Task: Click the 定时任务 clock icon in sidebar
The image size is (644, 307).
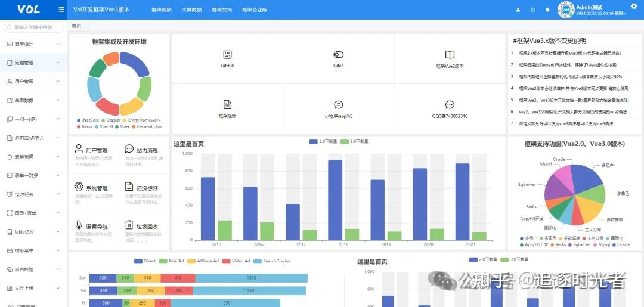Action: pos(10,194)
